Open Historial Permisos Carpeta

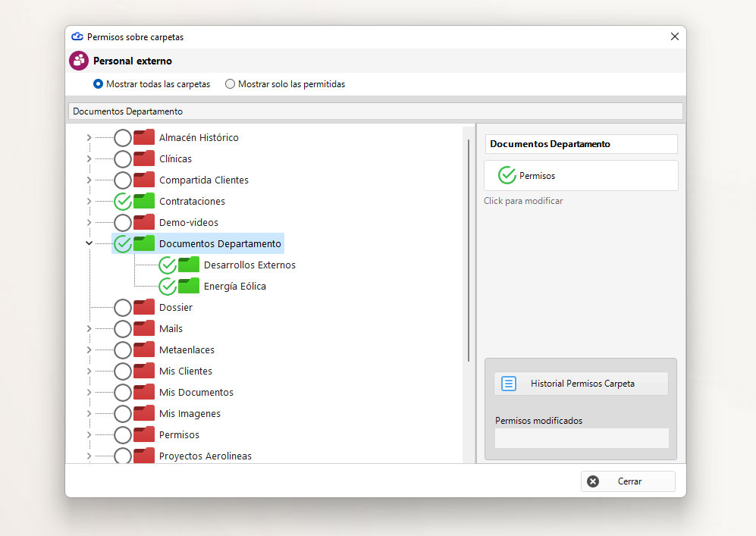pos(581,384)
